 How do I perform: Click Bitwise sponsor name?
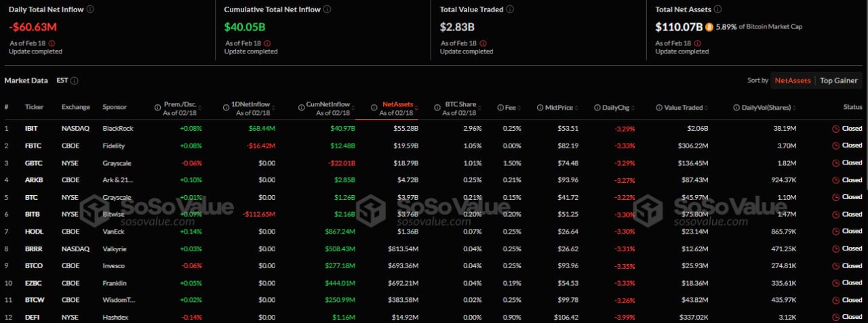pyautogui.click(x=114, y=214)
